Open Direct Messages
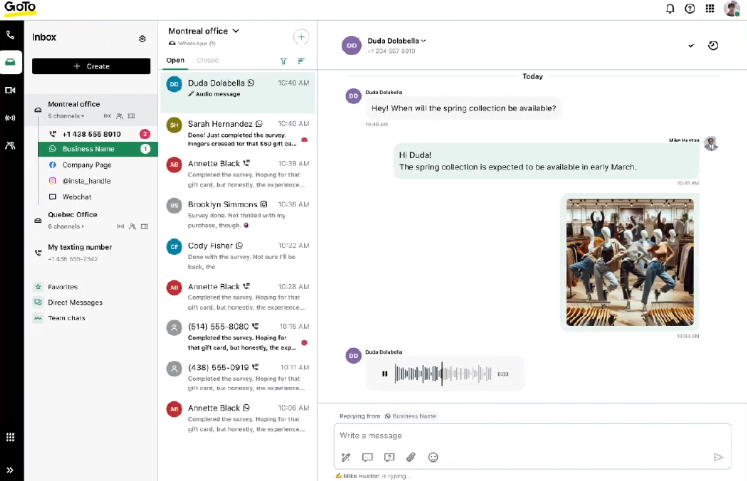Viewport: 747px width, 481px height. [75, 302]
